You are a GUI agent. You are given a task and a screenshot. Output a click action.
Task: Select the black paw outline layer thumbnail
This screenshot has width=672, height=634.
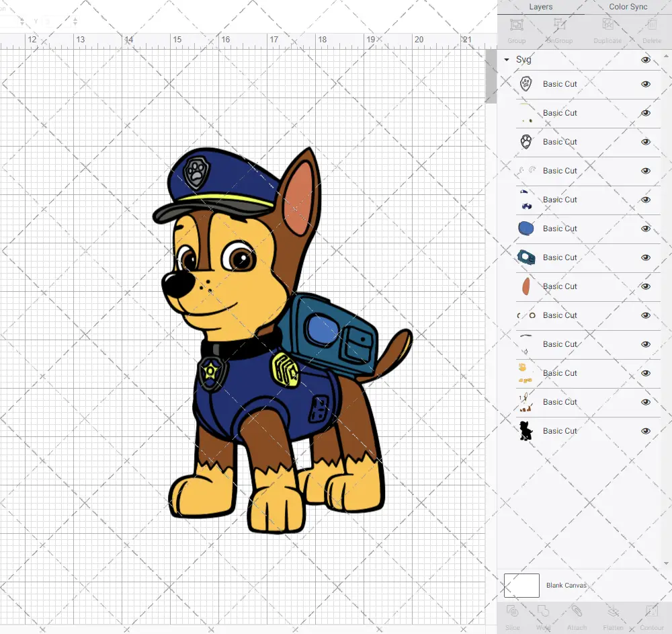pos(526,141)
